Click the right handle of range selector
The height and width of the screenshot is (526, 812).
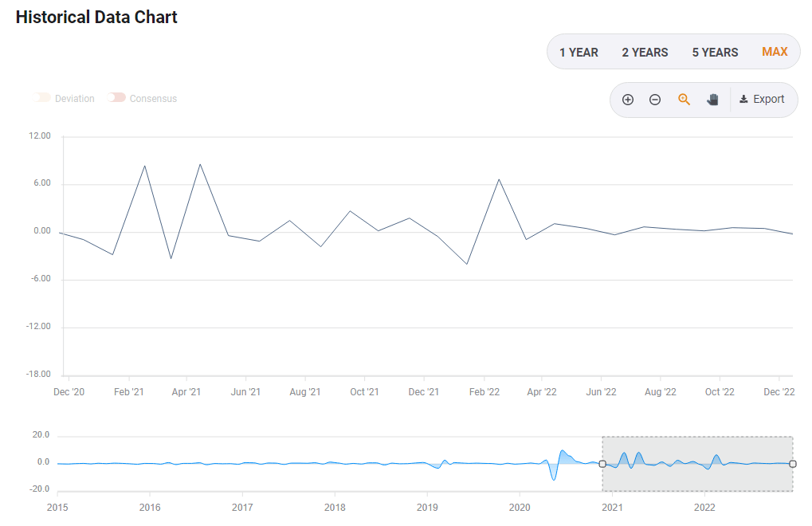point(793,464)
